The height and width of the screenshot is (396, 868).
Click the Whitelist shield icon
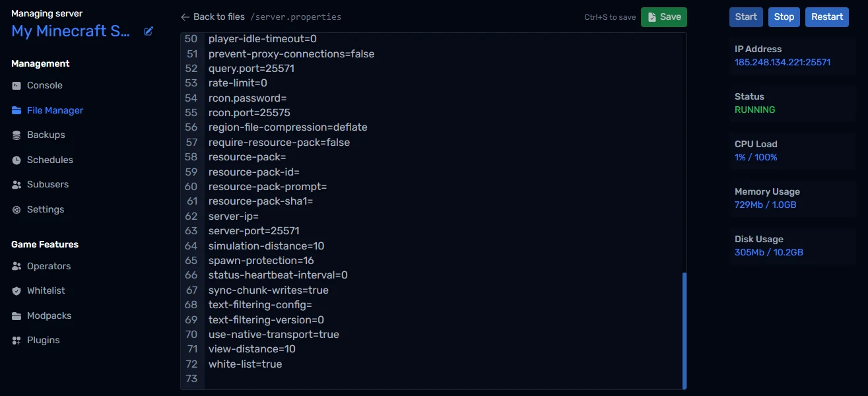click(x=17, y=291)
